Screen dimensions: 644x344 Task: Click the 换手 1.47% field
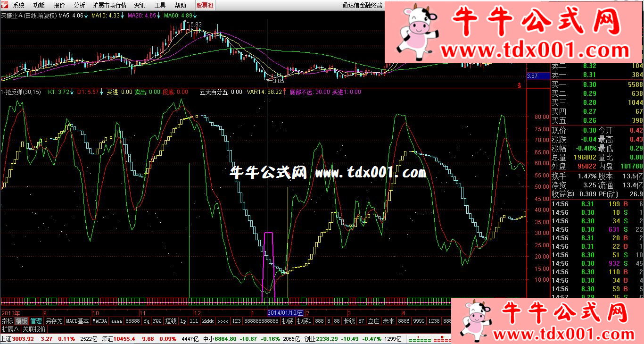574,176
